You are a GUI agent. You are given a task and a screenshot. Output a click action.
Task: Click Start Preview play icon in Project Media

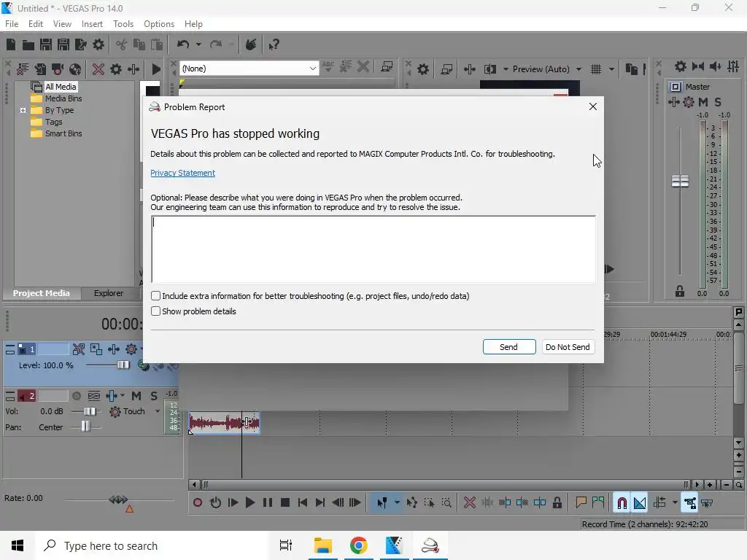pyautogui.click(x=156, y=69)
